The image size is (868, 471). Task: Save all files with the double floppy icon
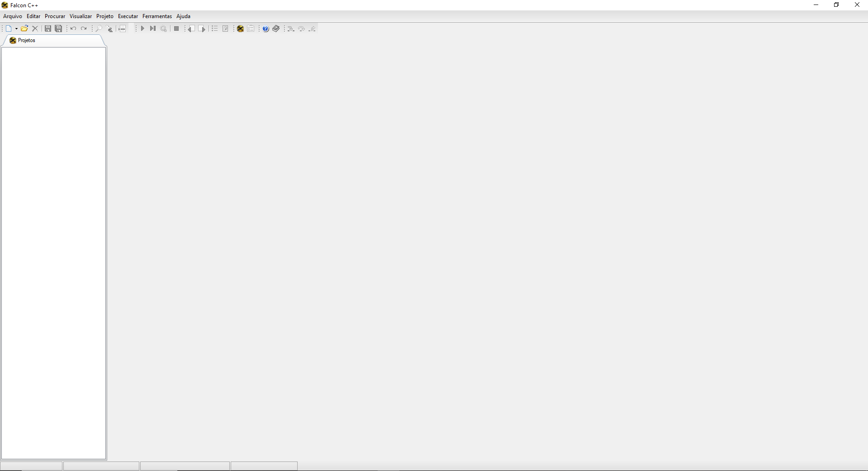[x=58, y=29]
